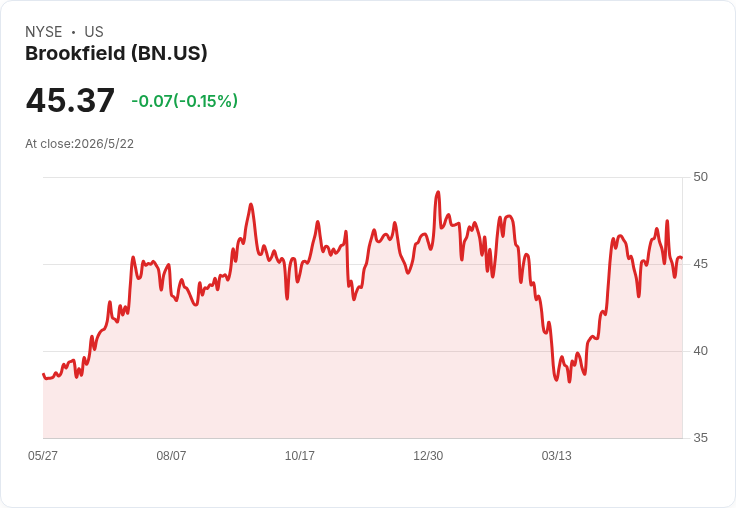The width and height of the screenshot is (736, 508).
Task: Click the -0.07(-0.15%) price change text
Action: point(184,101)
